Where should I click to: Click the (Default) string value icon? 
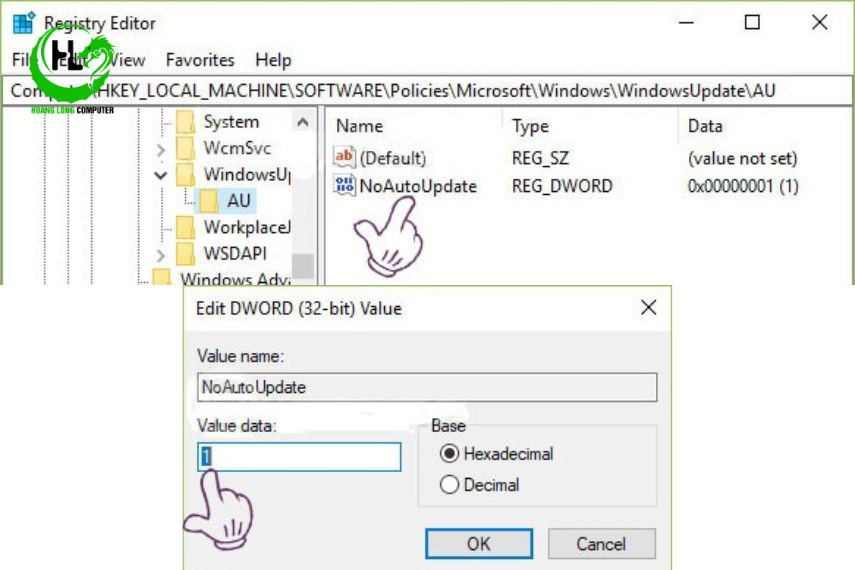coord(344,158)
